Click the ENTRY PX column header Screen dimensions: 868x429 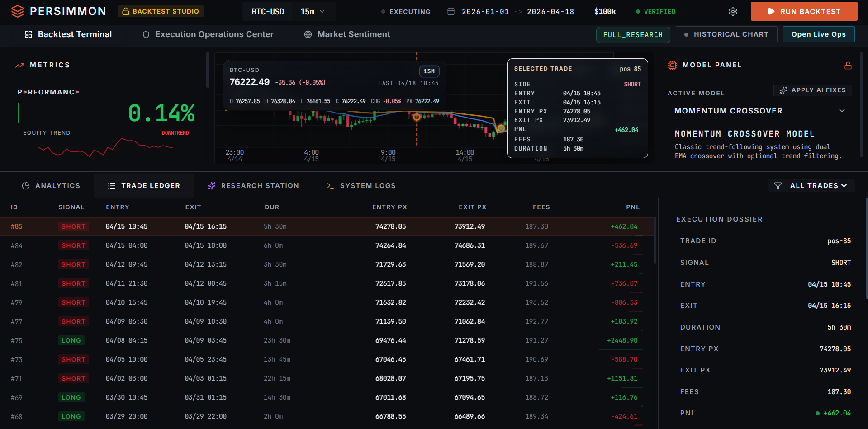[389, 207]
